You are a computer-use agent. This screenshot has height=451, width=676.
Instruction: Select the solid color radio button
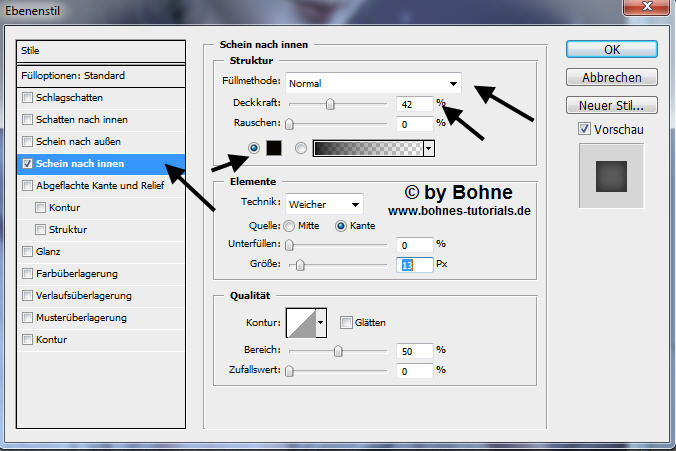click(x=254, y=148)
